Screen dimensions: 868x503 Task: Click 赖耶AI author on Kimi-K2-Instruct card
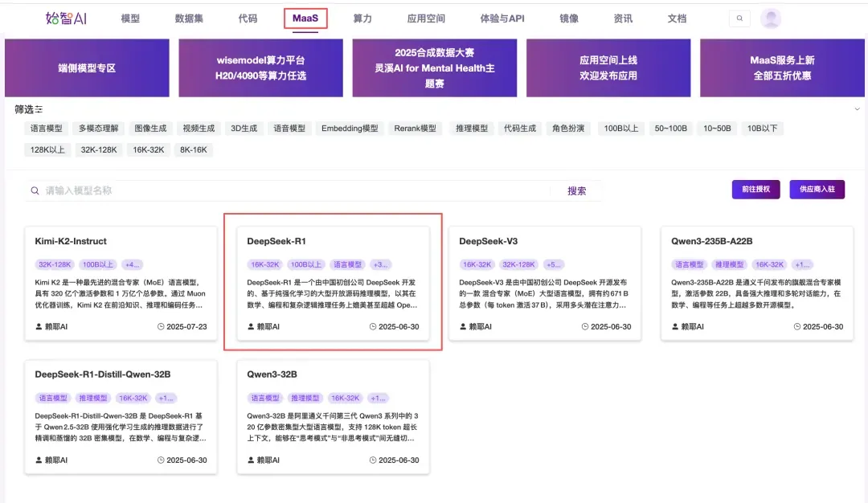click(x=51, y=326)
